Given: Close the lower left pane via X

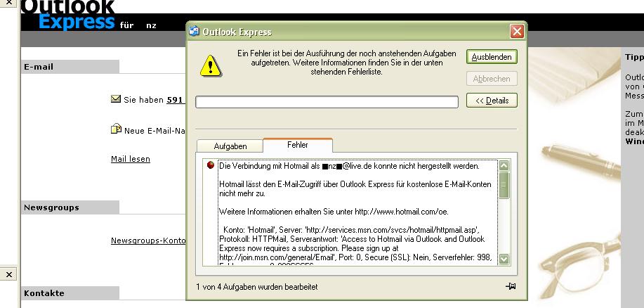Looking at the screenshot, I should coord(8,274).
